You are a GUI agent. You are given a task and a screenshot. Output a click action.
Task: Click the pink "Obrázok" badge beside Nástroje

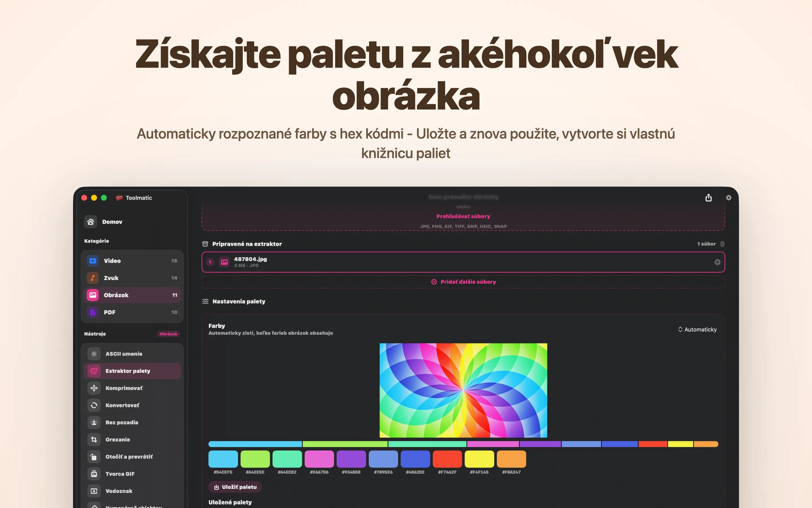click(x=168, y=334)
